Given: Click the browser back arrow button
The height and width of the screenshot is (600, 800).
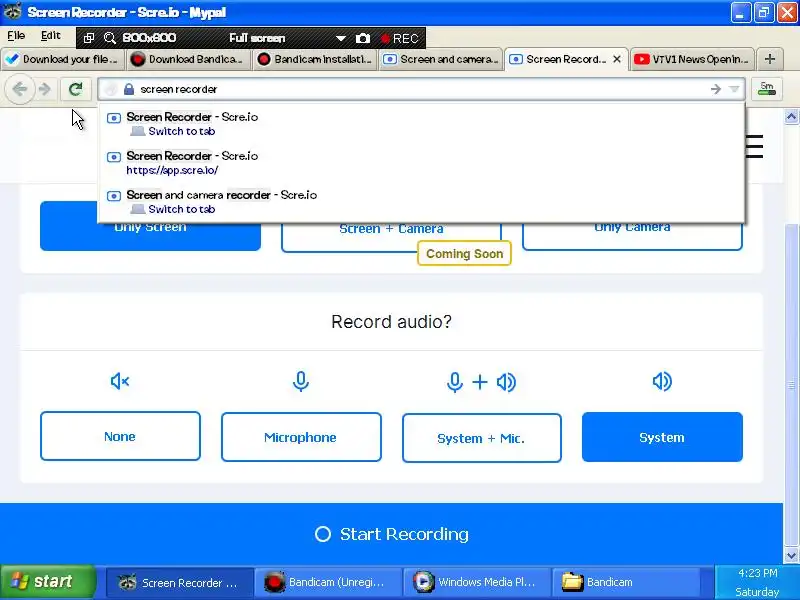Looking at the screenshot, I should [x=20, y=89].
